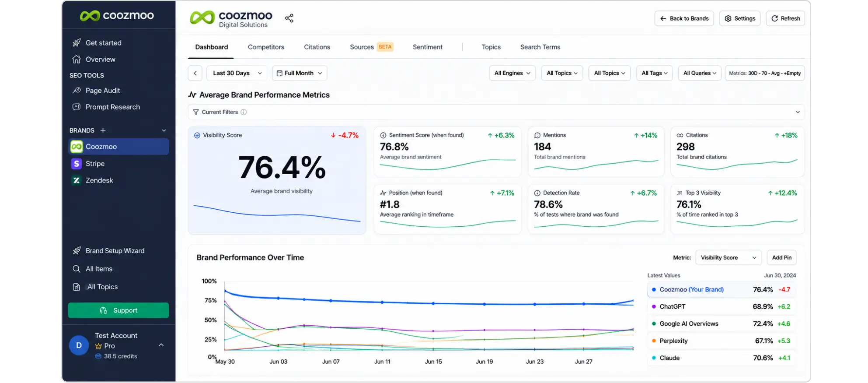Click the Sentiment Score card icon
The height and width of the screenshot is (383, 868).
click(383, 135)
